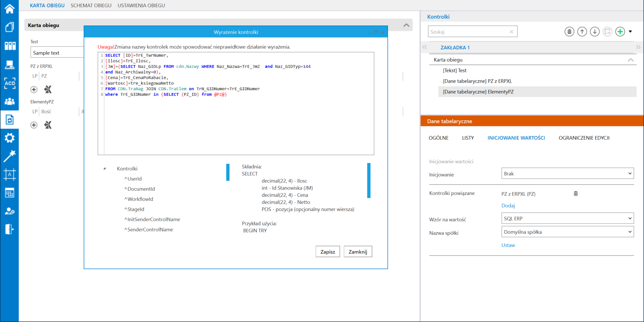This screenshot has width=644, height=322.
Task: Open the Wzór na wartość dropdown showing SQL ERP
Action: [568, 218]
